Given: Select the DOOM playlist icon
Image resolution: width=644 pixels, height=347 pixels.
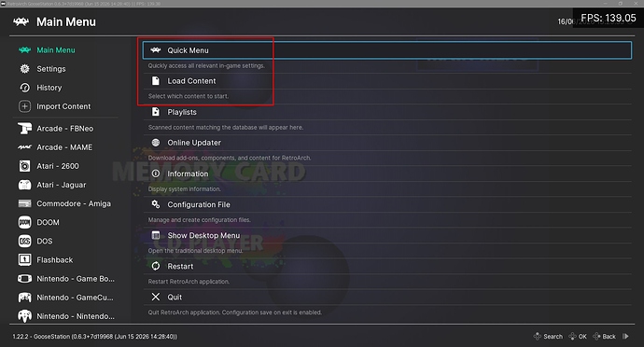Looking at the screenshot, I should tap(24, 222).
